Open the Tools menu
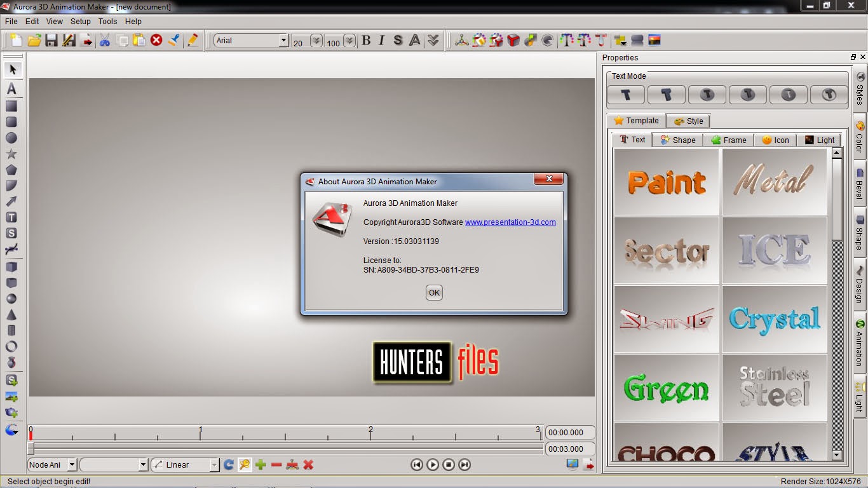 (108, 22)
